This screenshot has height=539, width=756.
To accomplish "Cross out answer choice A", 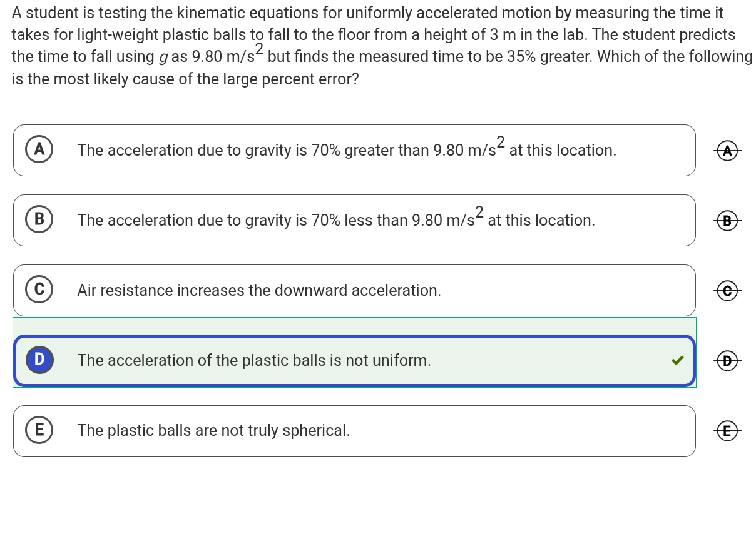I will pos(727,150).
